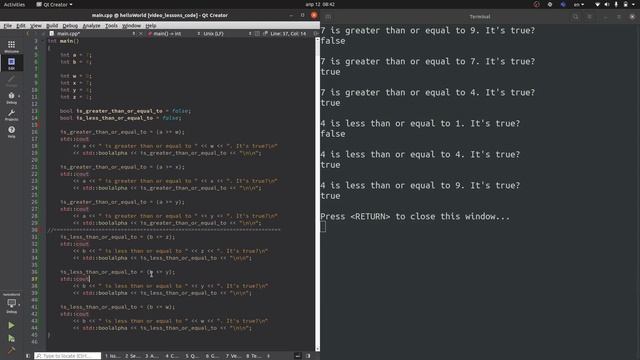Build the project with the hammer icon
640x360 pixels.
tap(11, 350)
